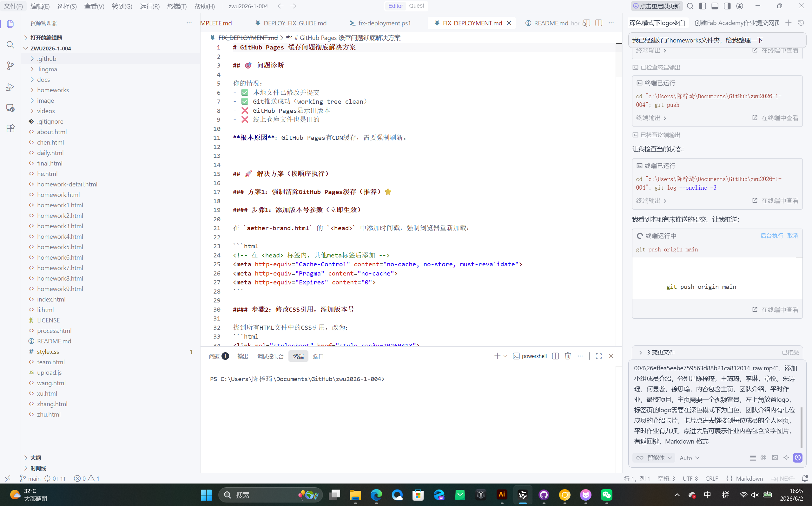This screenshot has width=812, height=506.
Task: Go forward using the navigation arrow
Action: coord(293,6)
